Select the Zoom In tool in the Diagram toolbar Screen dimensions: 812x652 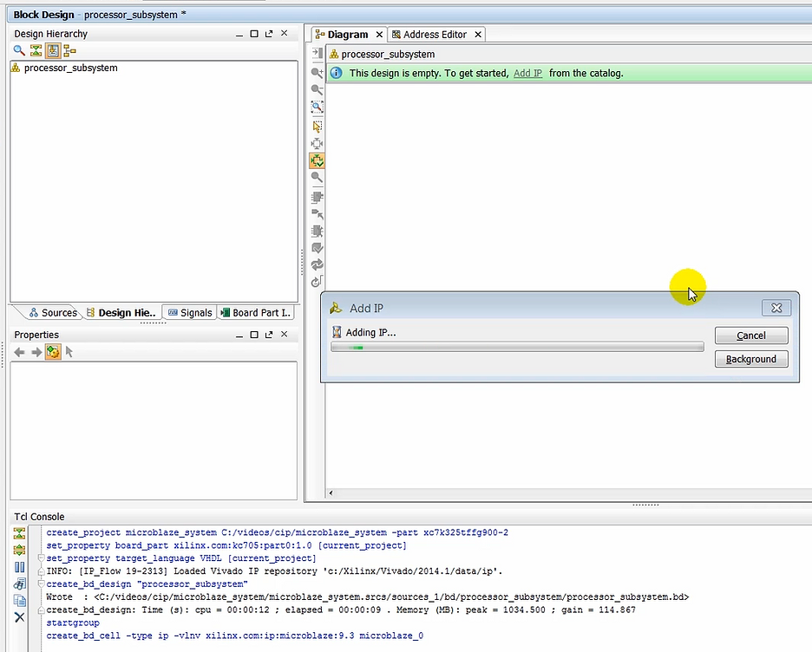tap(317, 72)
